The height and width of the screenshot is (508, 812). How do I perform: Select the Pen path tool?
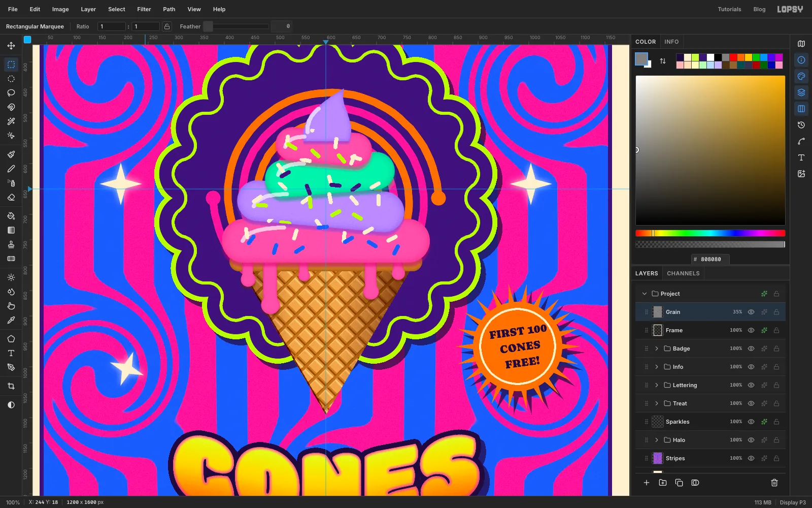tap(11, 367)
